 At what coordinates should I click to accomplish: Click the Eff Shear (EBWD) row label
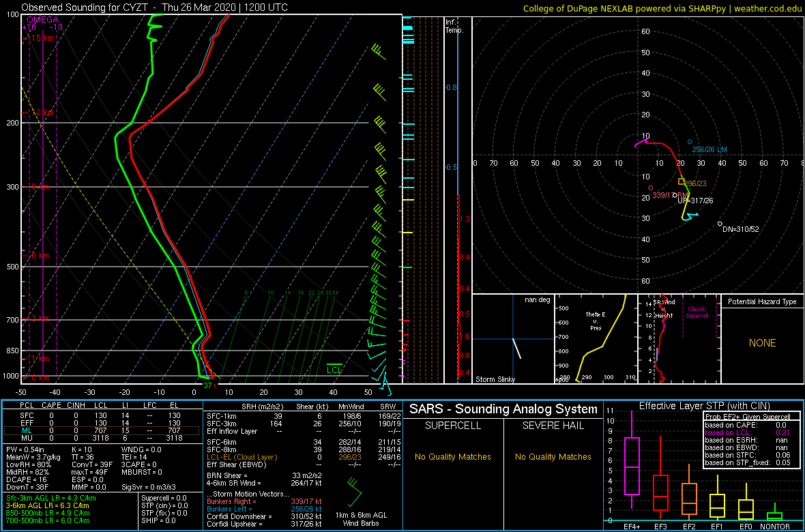click(235, 464)
